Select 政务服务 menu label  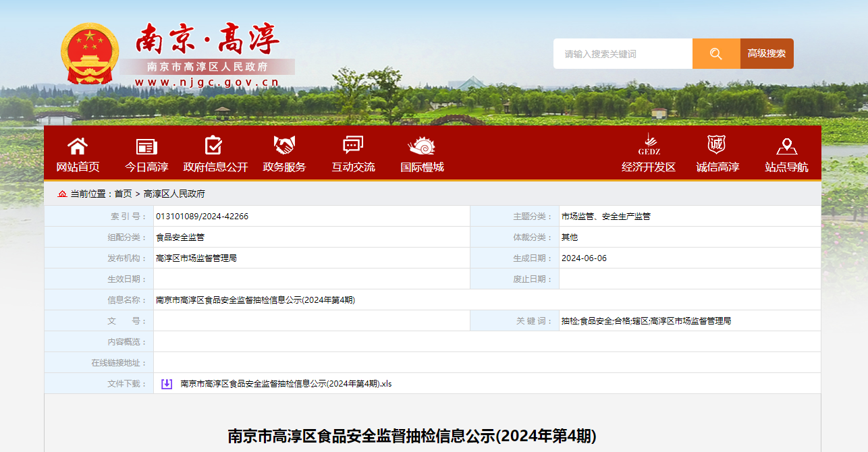(284, 167)
